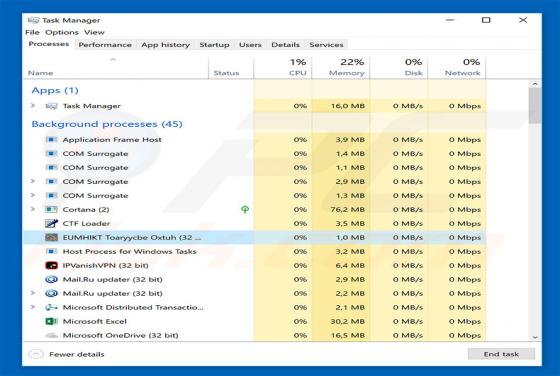Select Microsoft Distributed Transactio... process
560x376 pixels.
point(255,307)
